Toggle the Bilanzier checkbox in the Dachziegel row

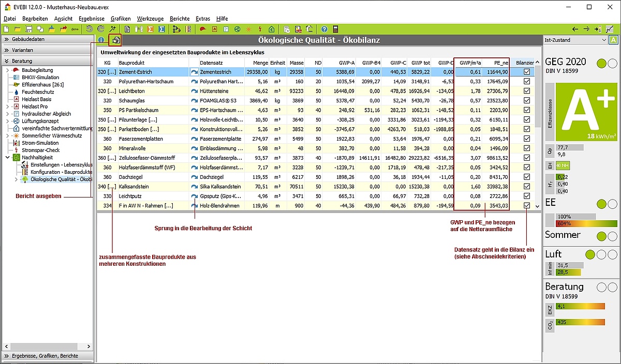[x=526, y=177]
